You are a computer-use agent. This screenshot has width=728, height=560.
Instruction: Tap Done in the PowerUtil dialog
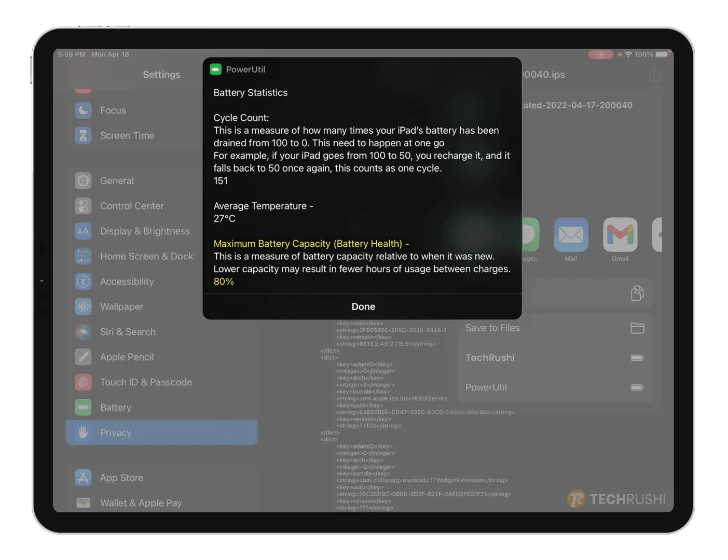point(363,306)
